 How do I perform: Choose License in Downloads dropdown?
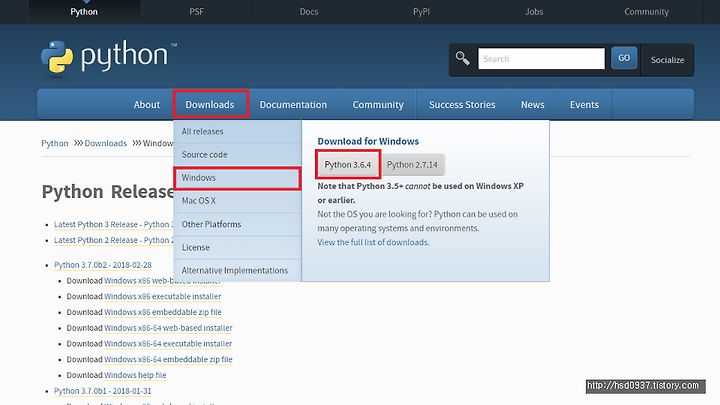pos(237,248)
